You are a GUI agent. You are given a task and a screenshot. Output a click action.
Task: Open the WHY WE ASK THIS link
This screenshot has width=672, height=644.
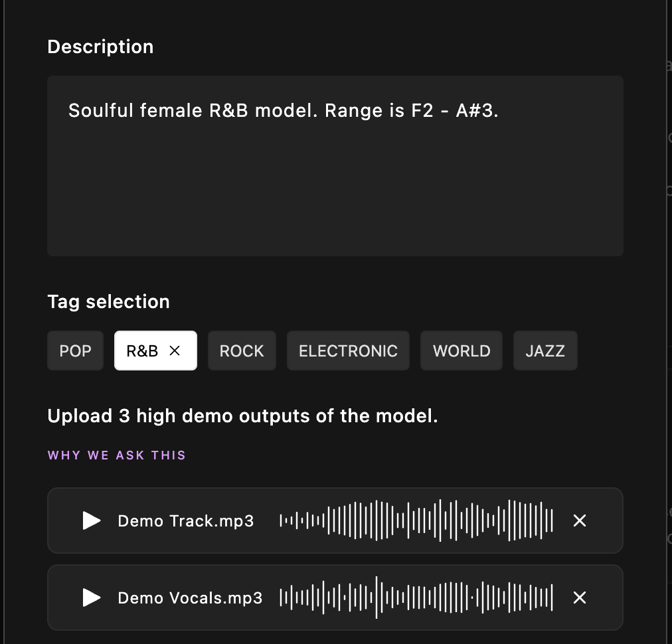pos(117,455)
